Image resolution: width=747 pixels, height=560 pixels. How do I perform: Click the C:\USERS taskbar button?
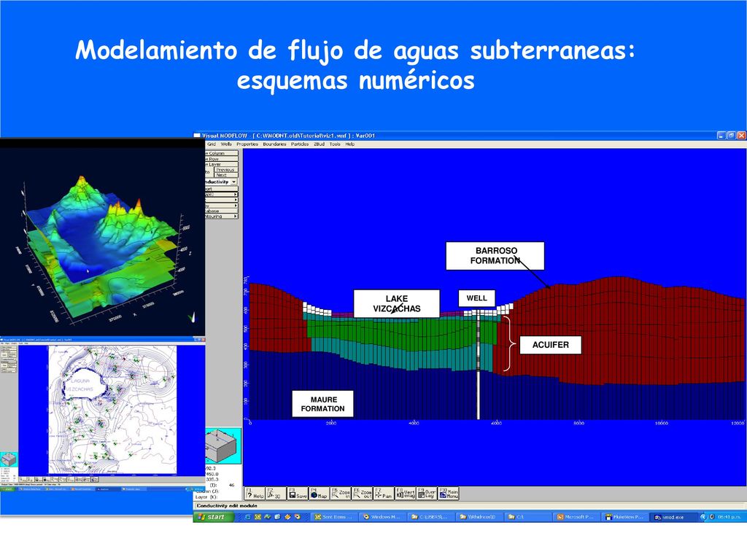pyautogui.click(x=431, y=517)
